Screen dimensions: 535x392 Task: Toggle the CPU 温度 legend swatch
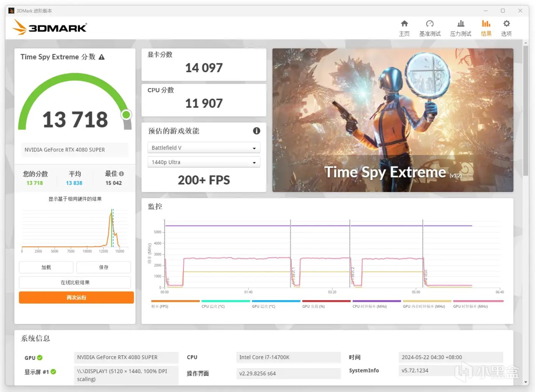click(x=226, y=301)
